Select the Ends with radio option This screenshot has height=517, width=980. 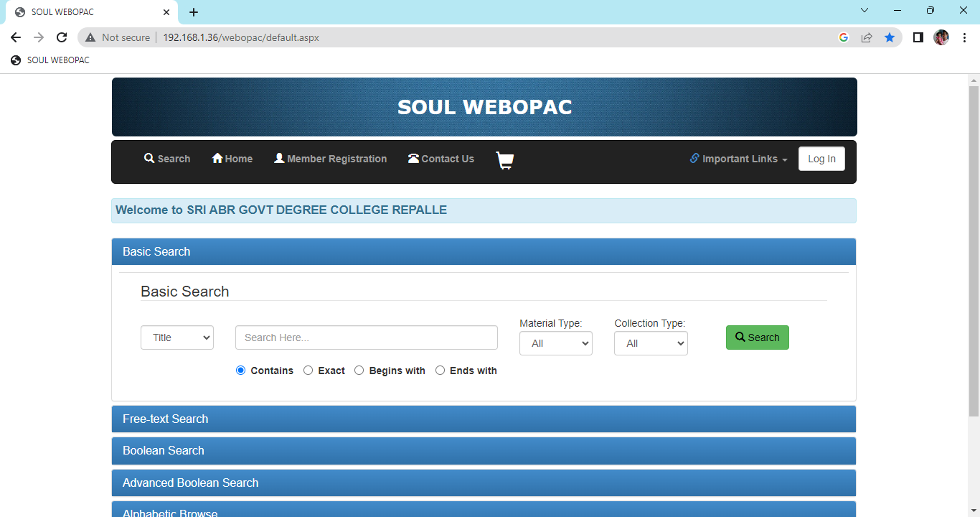click(440, 371)
